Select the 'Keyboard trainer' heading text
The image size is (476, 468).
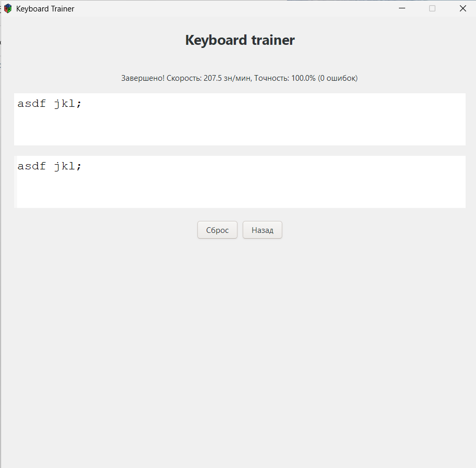point(240,40)
